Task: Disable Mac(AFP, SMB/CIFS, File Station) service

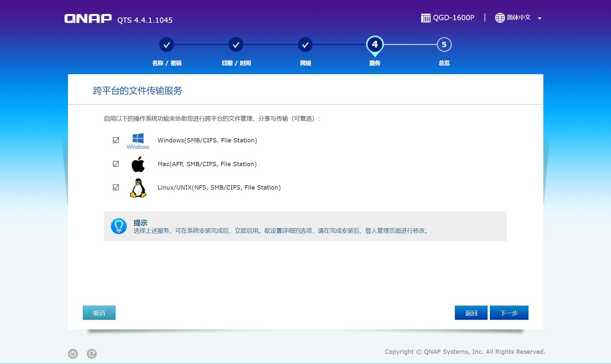Action: [x=115, y=164]
